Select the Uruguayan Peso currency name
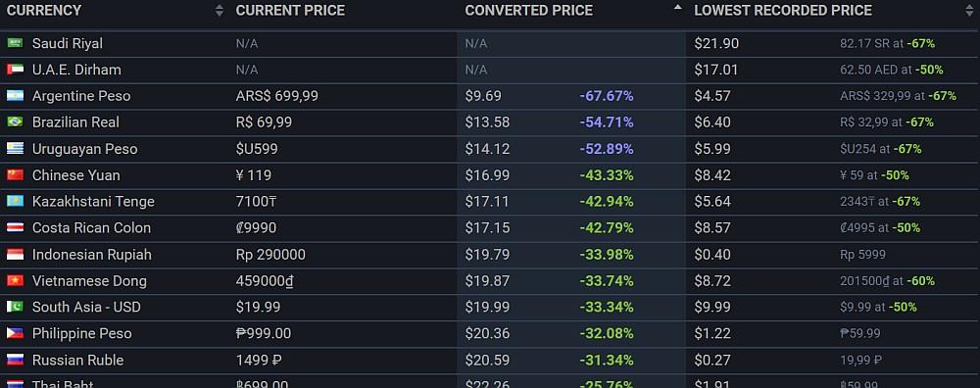Screen dimensions: 980x388 pos(85,149)
